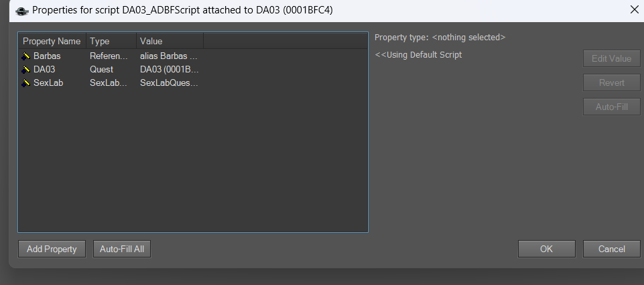
Task: Click the Creation Kit icon in title bar
Action: pos(21,11)
